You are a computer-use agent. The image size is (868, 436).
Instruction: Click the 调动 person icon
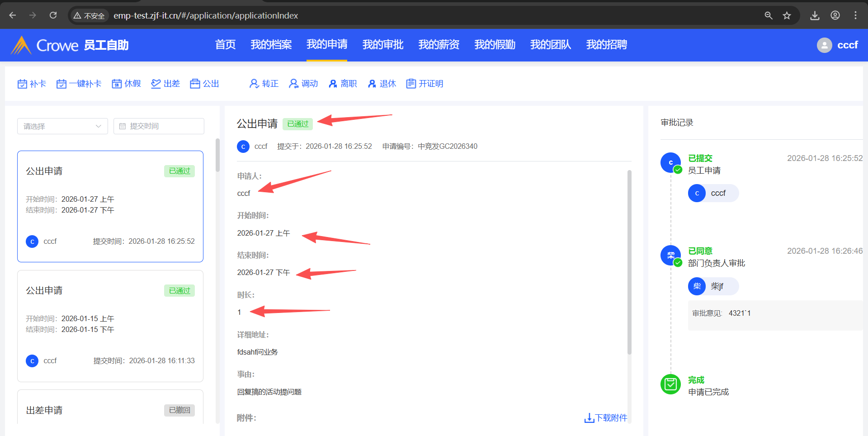(x=293, y=84)
